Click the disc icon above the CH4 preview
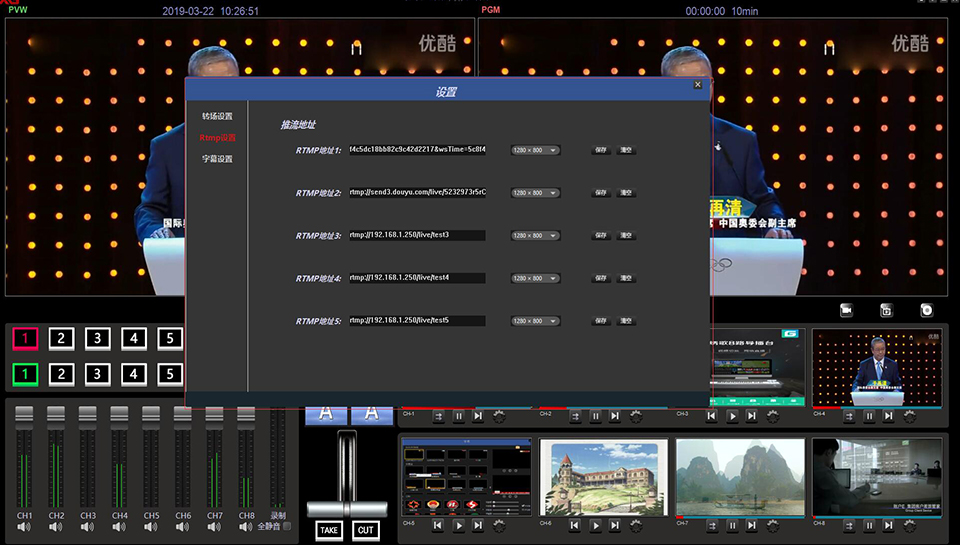960x545 pixels. [926, 310]
